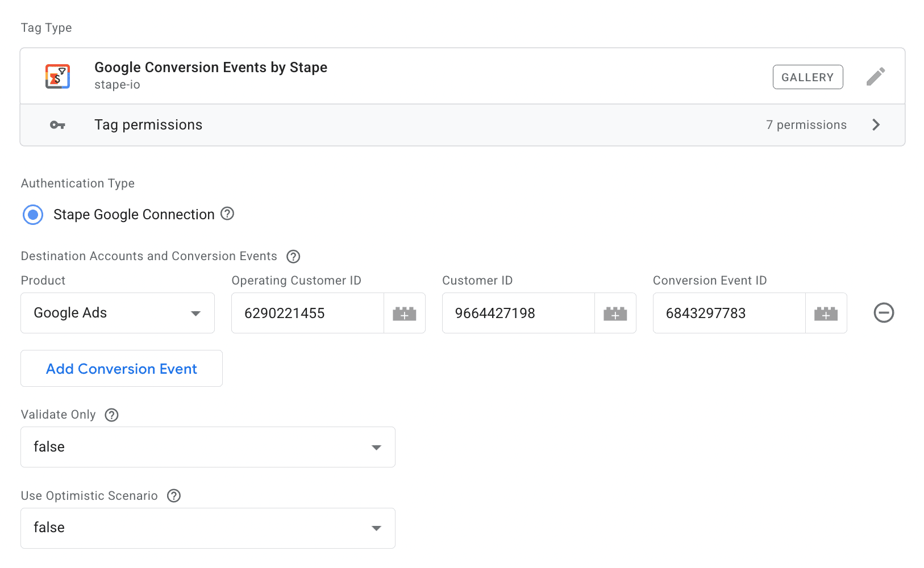Open the Validate Only dropdown

[x=208, y=447]
